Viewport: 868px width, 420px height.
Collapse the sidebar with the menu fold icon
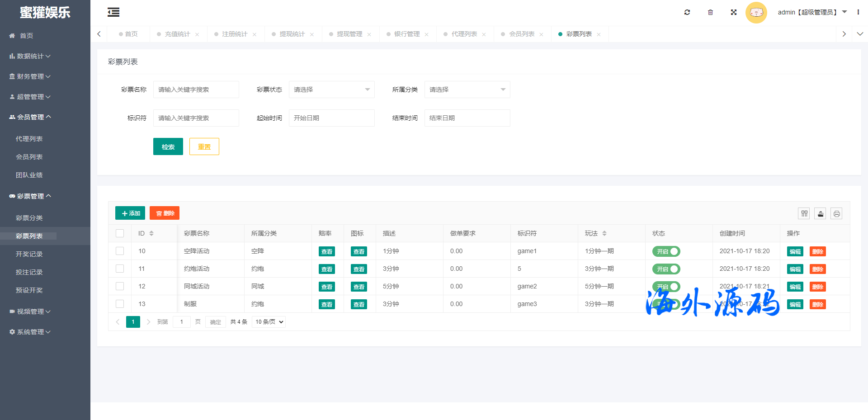(x=113, y=12)
